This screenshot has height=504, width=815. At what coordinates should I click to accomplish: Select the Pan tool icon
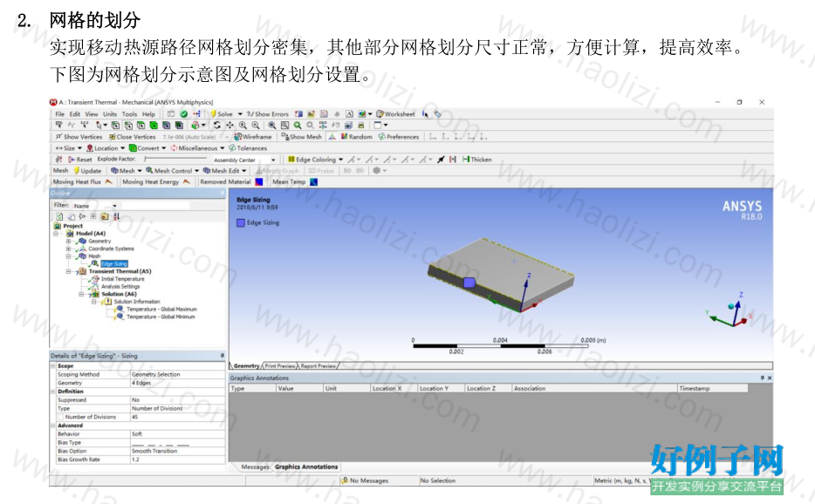click(229, 126)
